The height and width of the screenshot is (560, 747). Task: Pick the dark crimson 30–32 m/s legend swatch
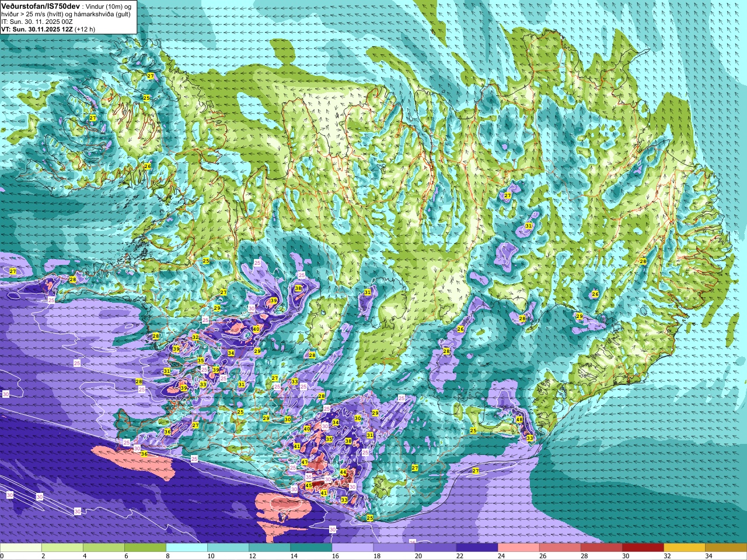pyautogui.click(x=643, y=548)
